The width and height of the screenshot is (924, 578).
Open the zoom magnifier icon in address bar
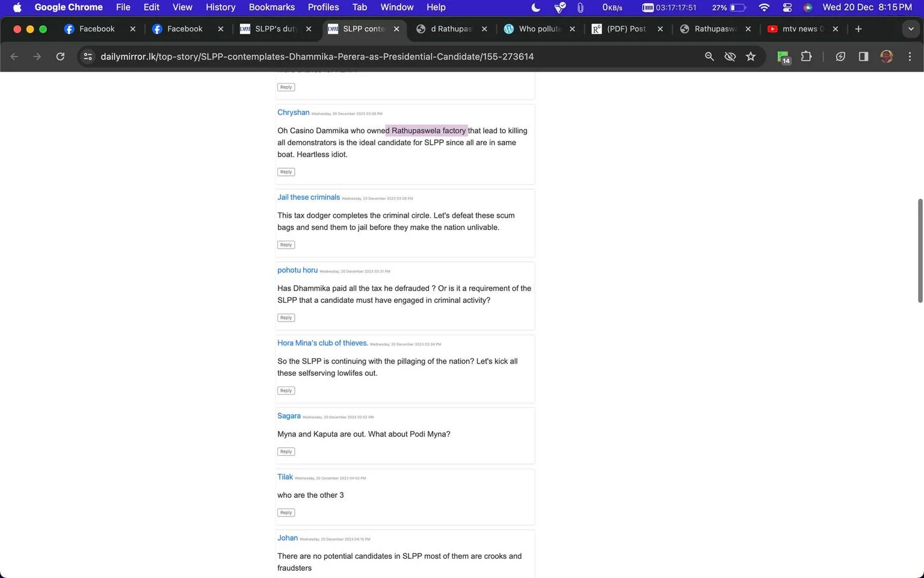710,57
